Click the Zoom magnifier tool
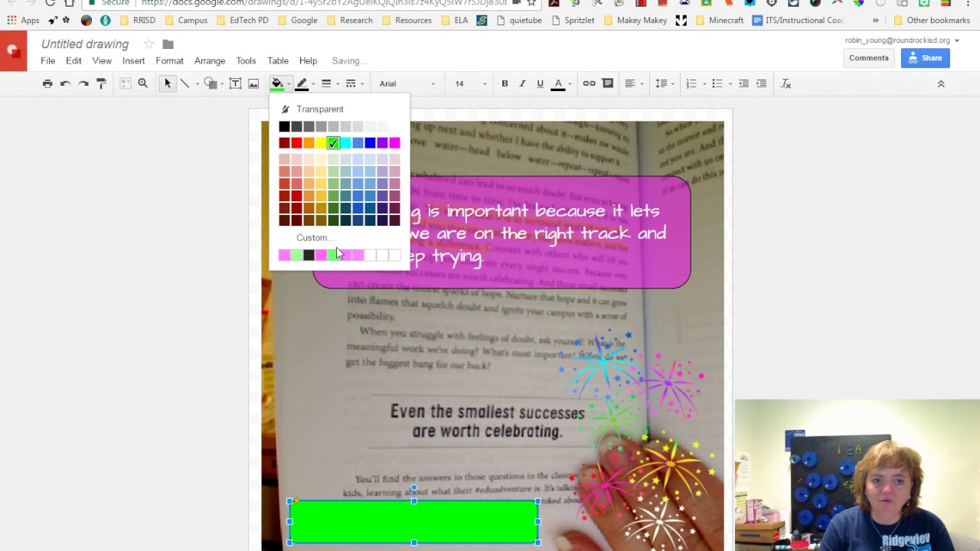 tap(142, 83)
